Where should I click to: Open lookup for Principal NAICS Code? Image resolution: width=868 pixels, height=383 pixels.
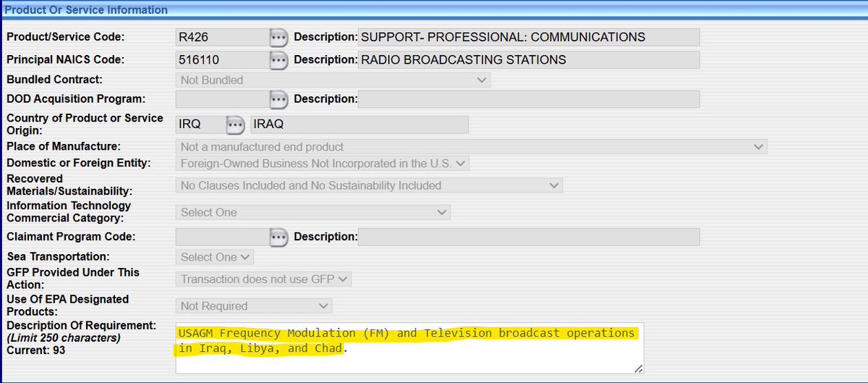tap(279, 60)
